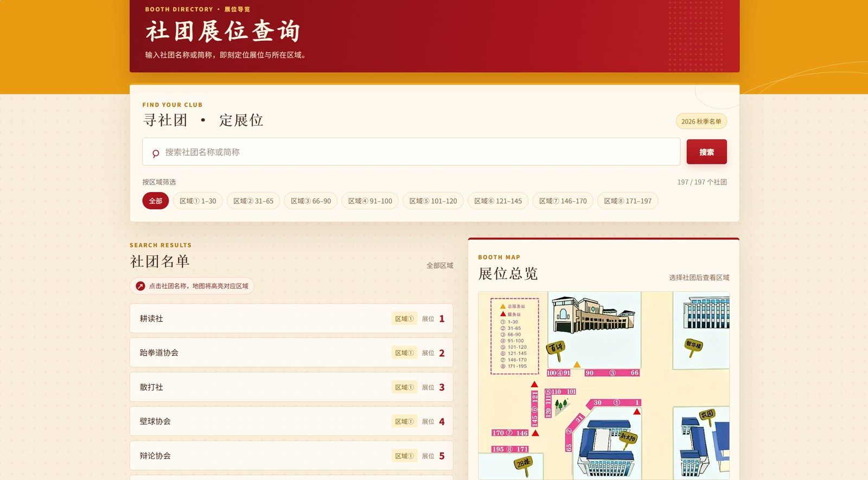
Task: Click booth number 2 on the 跆拳道协会 row
Action: pos(442,353)
